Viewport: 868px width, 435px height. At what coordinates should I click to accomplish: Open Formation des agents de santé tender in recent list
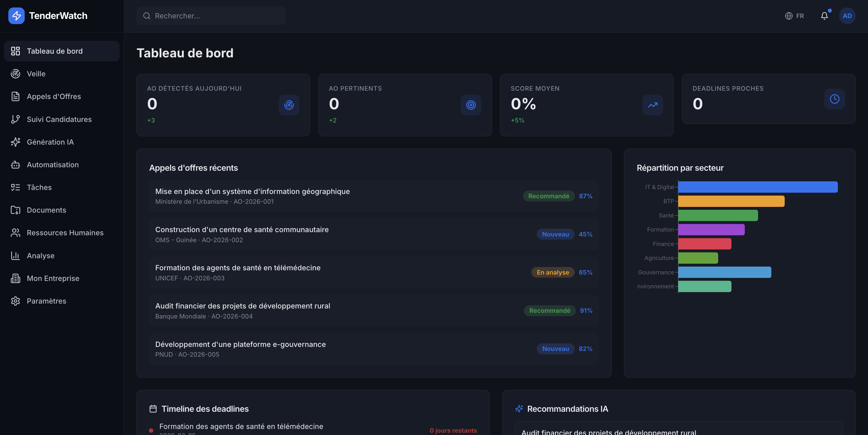tap(374, 272)
